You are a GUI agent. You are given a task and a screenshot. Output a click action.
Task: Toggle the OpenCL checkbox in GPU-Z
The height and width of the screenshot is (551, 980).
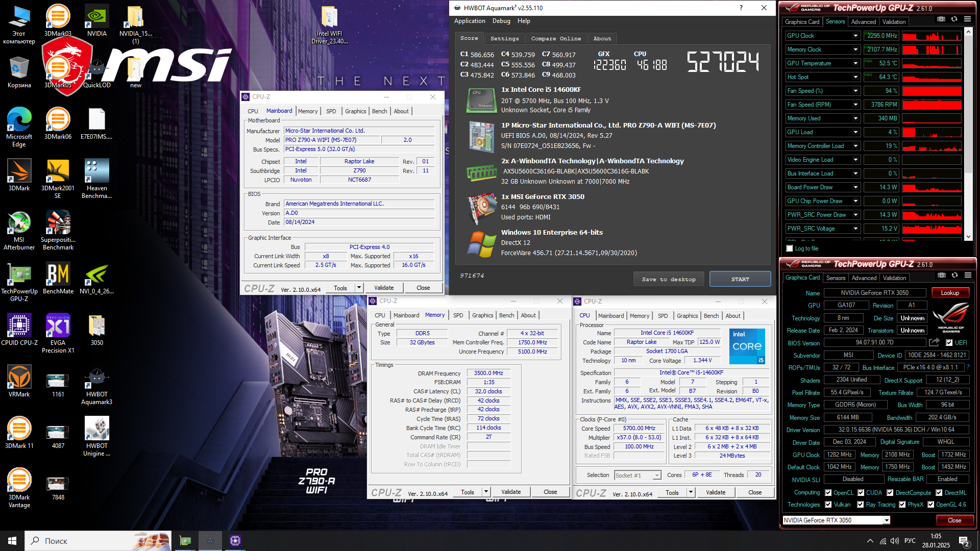(828, 493)
